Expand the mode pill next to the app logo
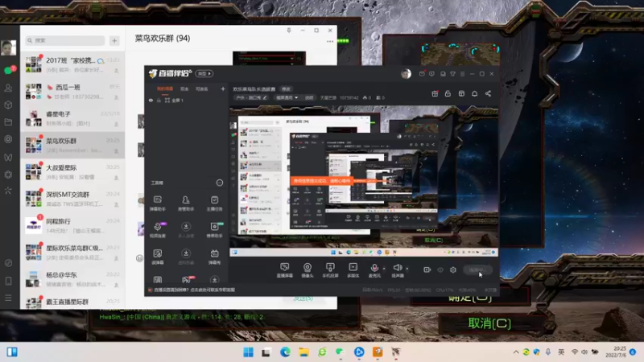 click(x=204, y=73)
